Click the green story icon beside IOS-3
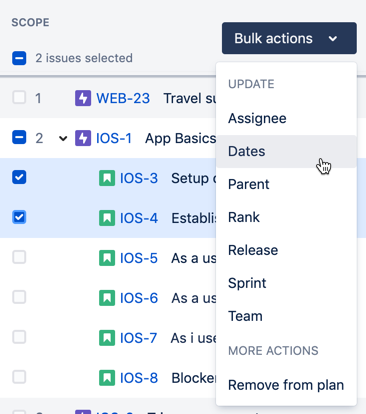Viewport: 366px width, 414px height. (x=107, y=178)
